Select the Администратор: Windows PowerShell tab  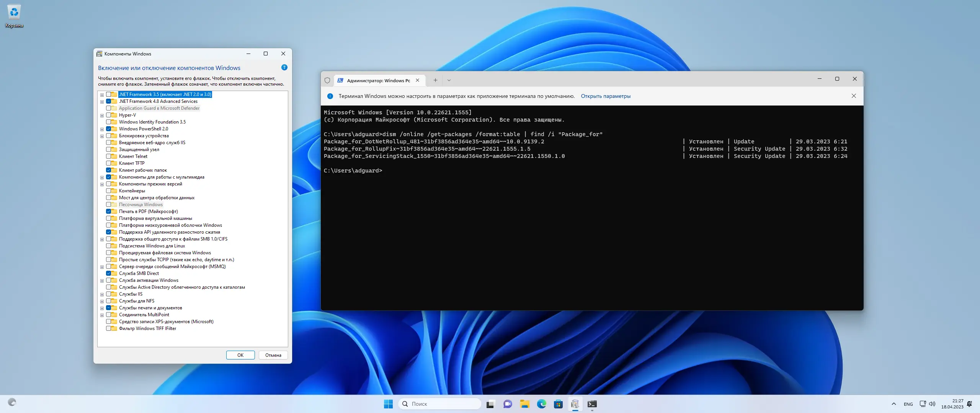(378, 81)
